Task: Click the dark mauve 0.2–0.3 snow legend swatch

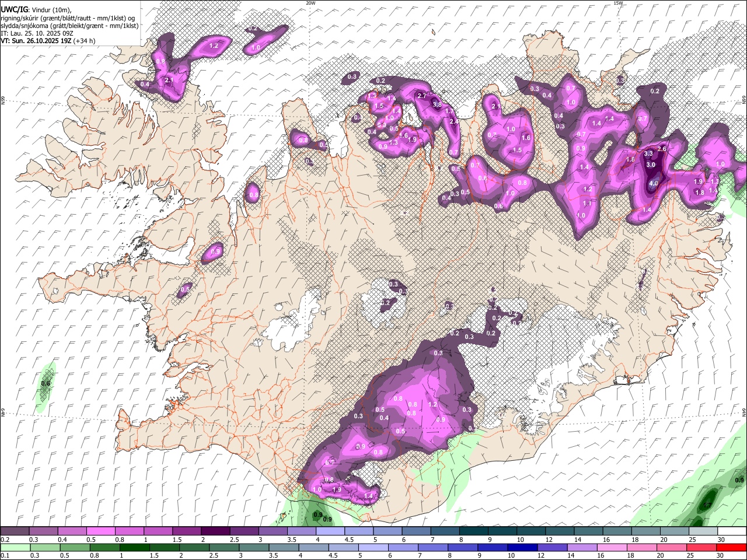Action: [15, 531]
